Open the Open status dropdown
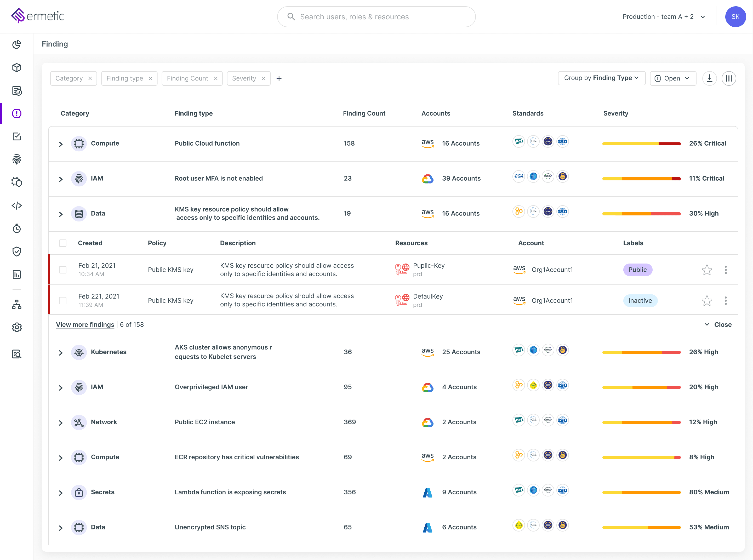This screenshot has width=753, height=560. click(673, 78)
